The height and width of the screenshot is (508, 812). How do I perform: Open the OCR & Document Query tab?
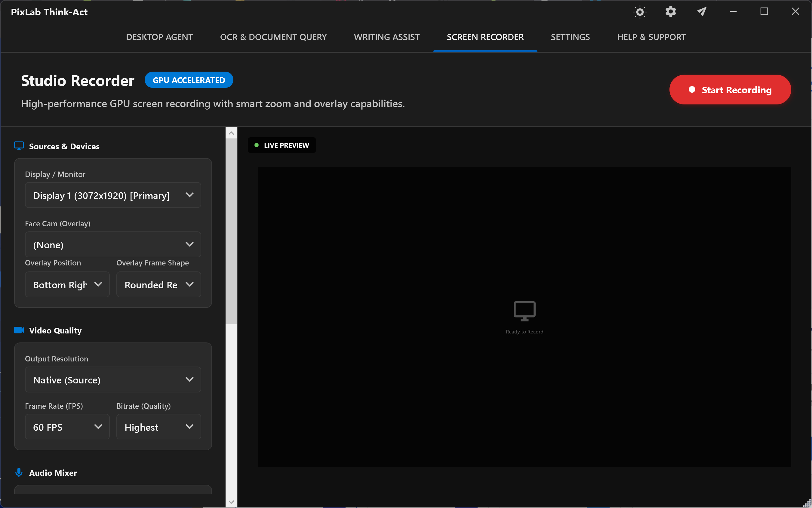tap(273, 37)
